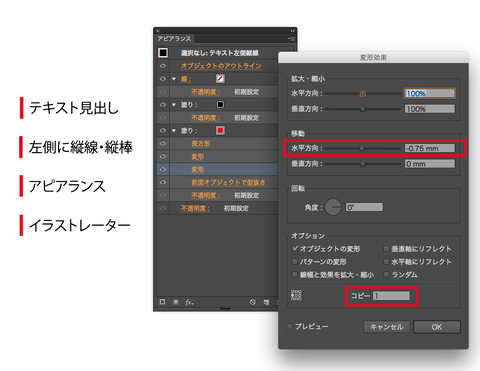Toggle visibility of オブジェクトのアウトライン effect
Viewport: 480px width, 371px height.
click(163, 66)
